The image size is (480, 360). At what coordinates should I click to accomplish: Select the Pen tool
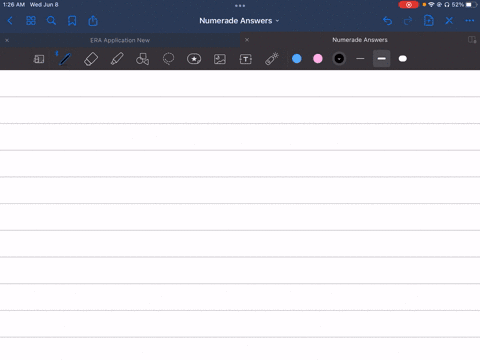coord(65,59)
